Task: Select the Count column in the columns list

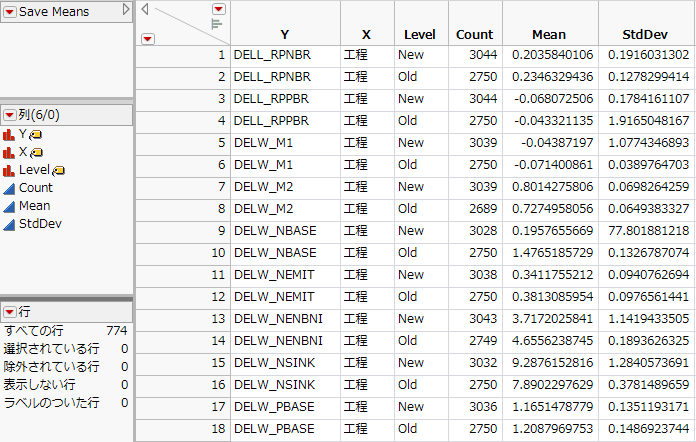Action: click(36, 188)
